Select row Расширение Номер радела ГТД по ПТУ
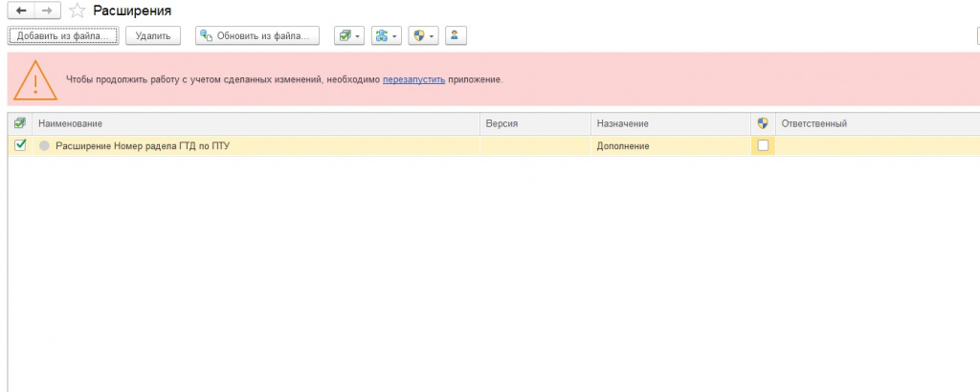The width and height of the screenshot is (980, 392). pos(493,145)
